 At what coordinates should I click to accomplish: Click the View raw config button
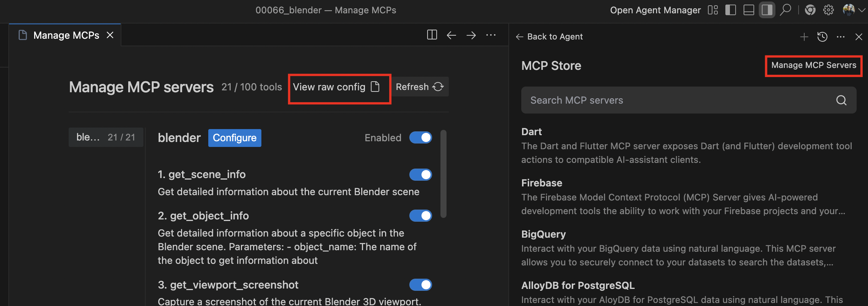pyautogui.click(x=336, y=87)
